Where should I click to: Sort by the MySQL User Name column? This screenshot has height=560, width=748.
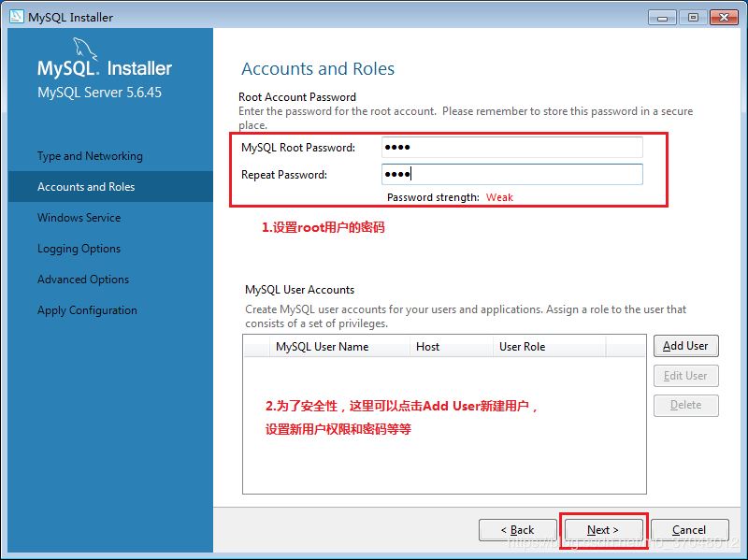339,347
